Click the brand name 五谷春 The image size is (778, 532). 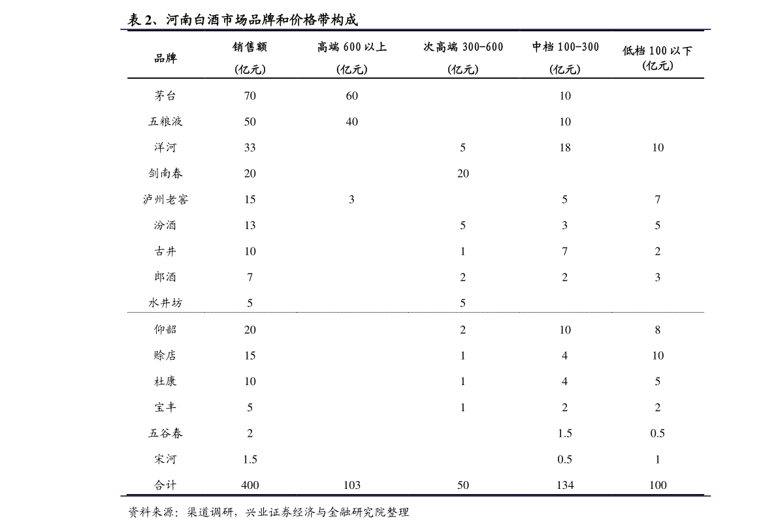[165, 433]
